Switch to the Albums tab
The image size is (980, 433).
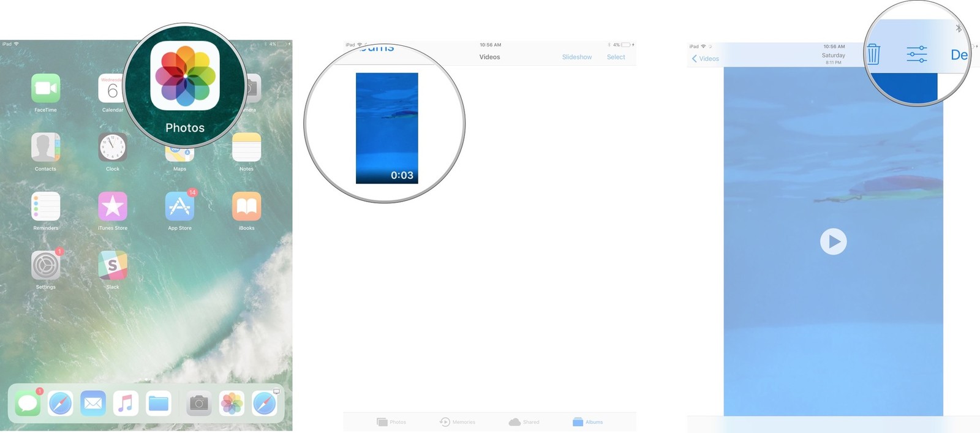point(588,422)
